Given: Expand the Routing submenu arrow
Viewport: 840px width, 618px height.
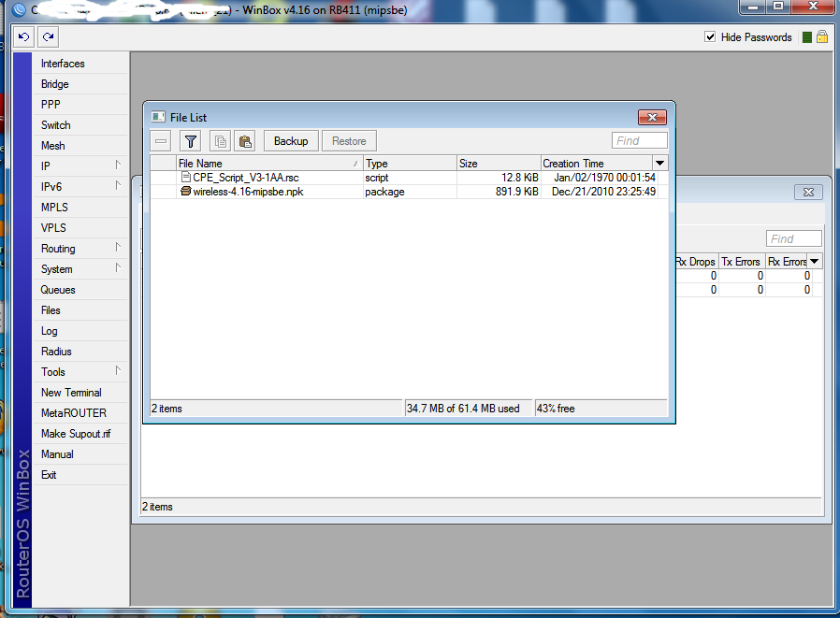Looking at the screenshot, I should point(118,247).
